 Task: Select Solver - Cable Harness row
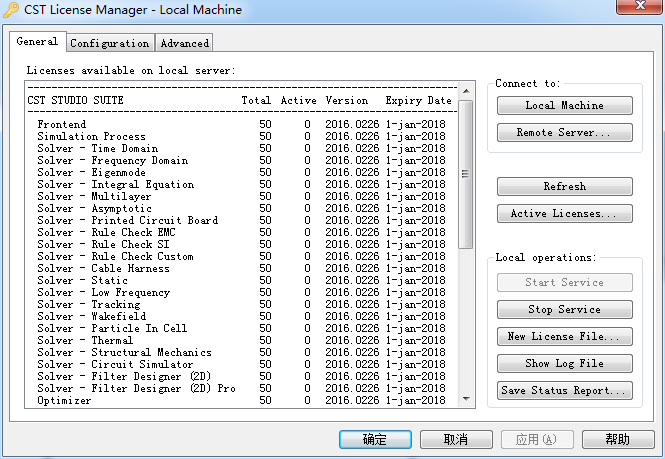(x=241, y=269)
